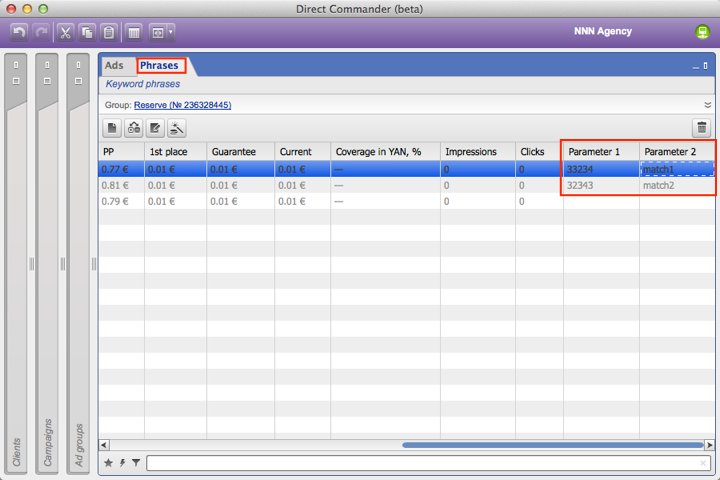720x480 pixels.
Task: Click the match1 Parameter 2 cell
Action: pos(677,169)
